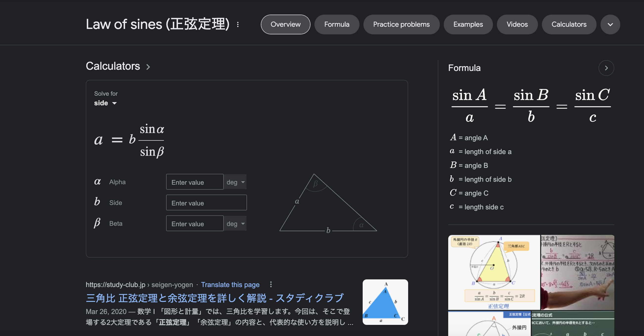Screen dimensions: 644x336
Task: Focus the Beta value input field
Action: coord(195,223)
